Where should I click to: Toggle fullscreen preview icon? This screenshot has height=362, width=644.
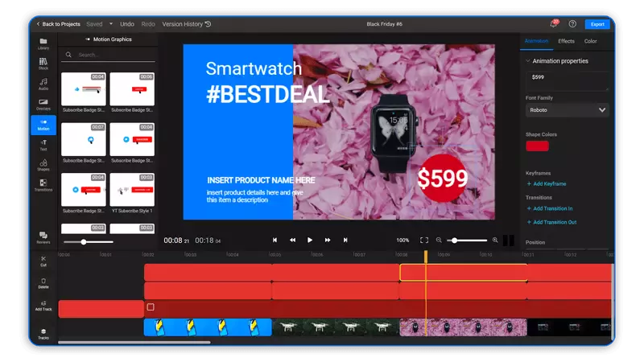[x=424, y=240]
